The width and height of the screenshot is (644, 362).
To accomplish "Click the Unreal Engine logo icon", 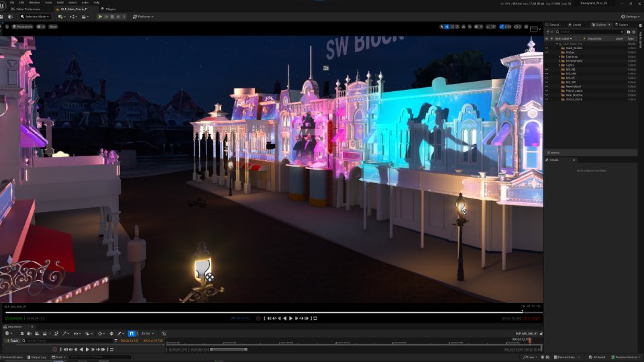I will 3,5.
